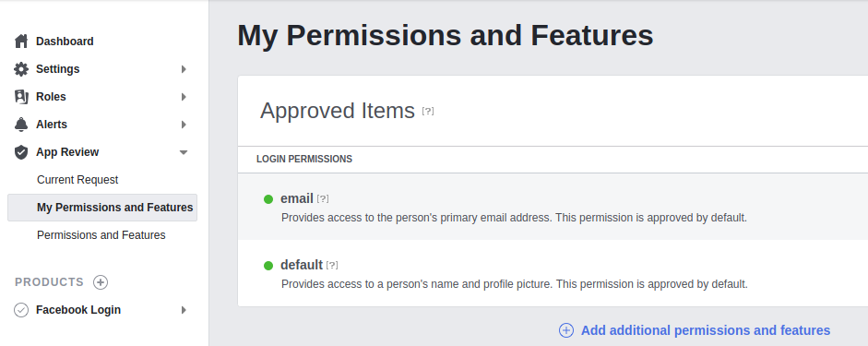Expand the Settings submenu arrow
This screenshot has height=346, width=868.
184,69
